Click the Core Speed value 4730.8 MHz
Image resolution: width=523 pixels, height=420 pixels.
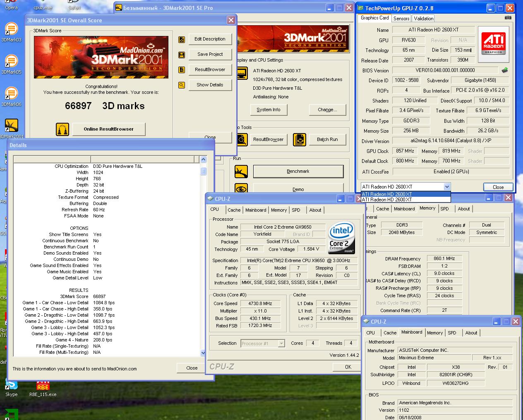tap(260, 303)
